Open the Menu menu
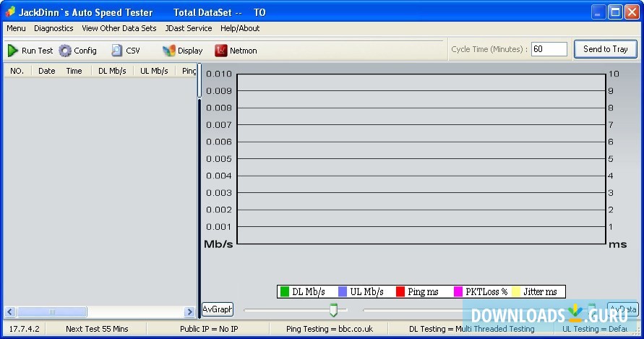The height and width of the screenshot is (339, 644). [16, 28]
